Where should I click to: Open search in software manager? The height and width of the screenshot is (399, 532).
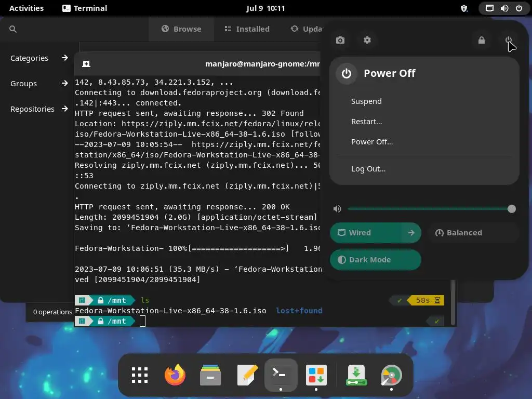(13, 29)
